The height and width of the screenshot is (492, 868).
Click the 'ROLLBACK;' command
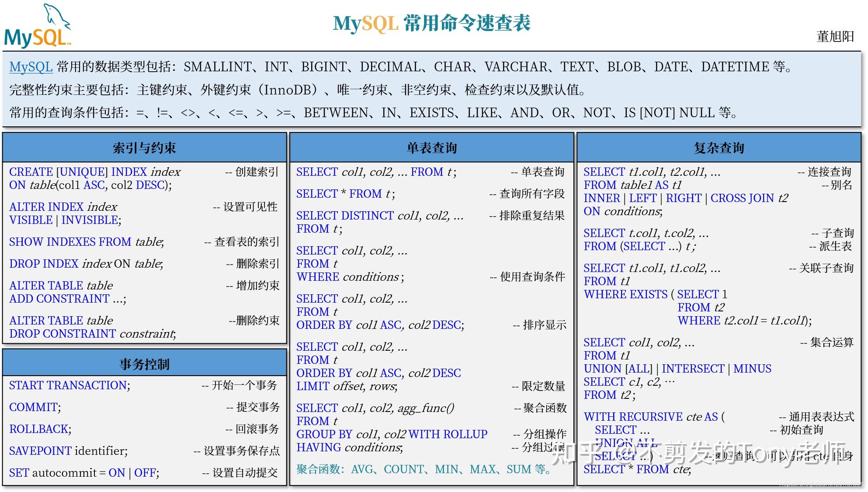(x=40, y=429)
